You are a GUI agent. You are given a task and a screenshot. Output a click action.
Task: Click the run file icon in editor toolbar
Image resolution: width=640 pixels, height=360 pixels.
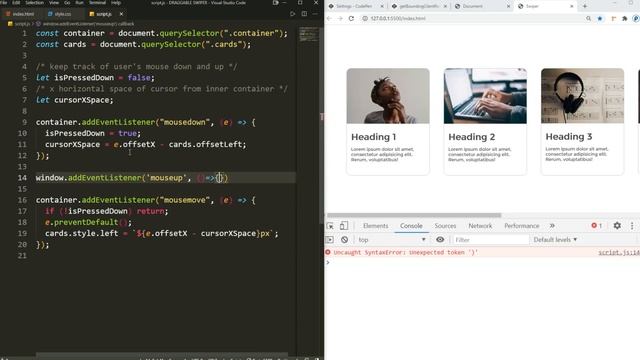(x=292, y=14)
